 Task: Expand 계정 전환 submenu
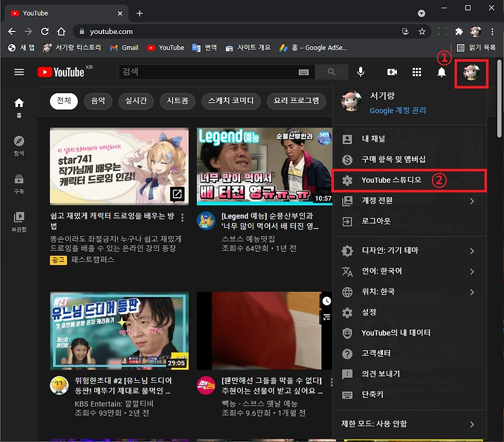409,201
